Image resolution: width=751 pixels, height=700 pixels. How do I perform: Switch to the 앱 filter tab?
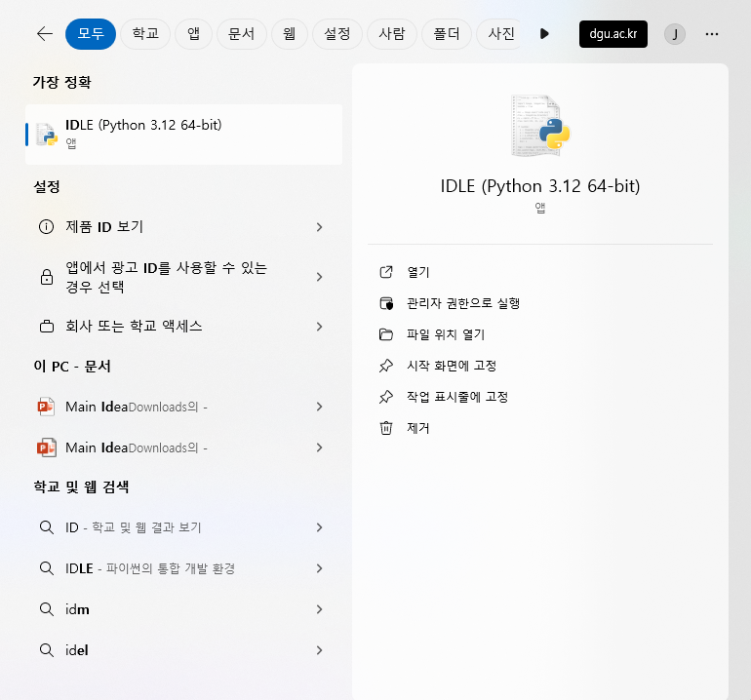[193, 34]
